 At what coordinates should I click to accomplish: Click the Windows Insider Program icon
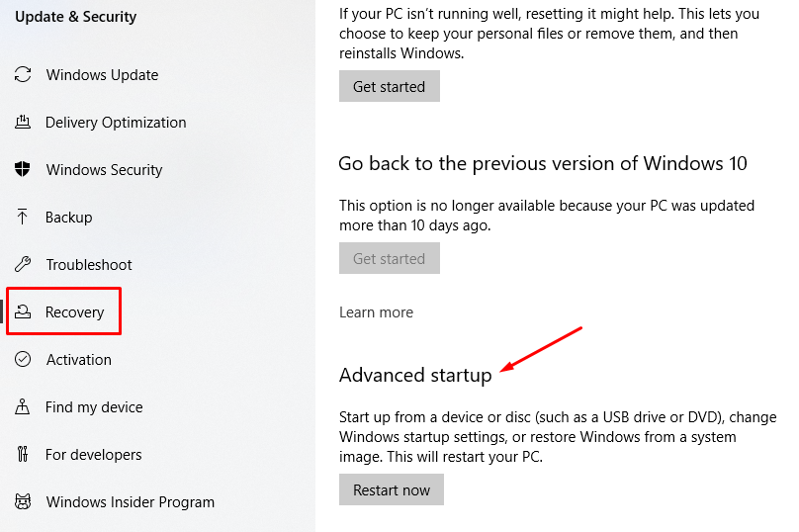point(23,502)
